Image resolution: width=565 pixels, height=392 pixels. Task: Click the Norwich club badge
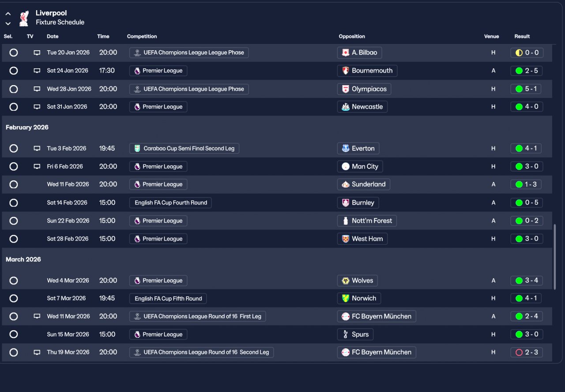click(x=346, y=299)
